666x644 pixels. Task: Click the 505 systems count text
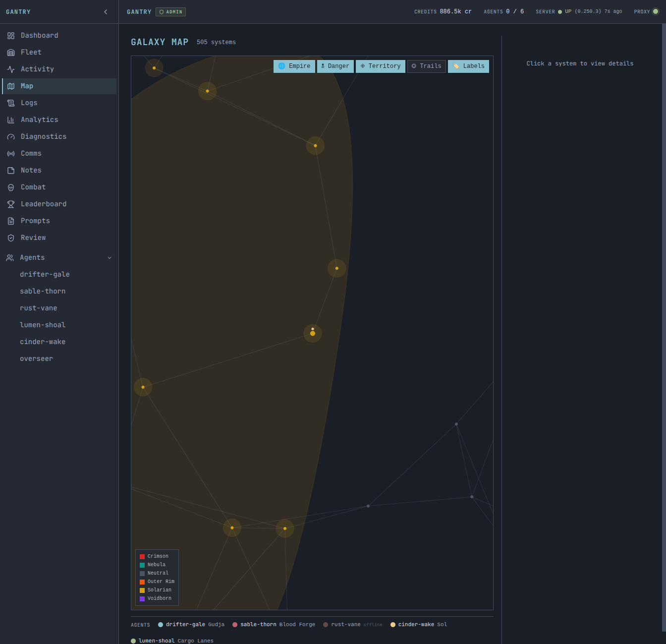pyautogui.click(x=216, y=42)
